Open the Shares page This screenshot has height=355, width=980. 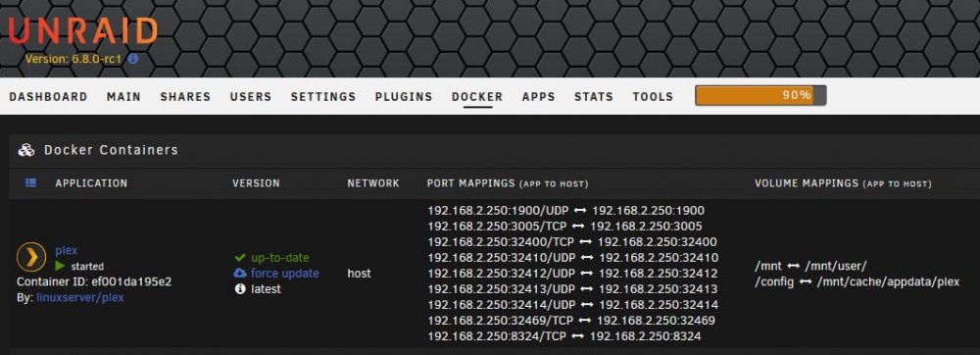pyautogui.click(x=185, y=97)
